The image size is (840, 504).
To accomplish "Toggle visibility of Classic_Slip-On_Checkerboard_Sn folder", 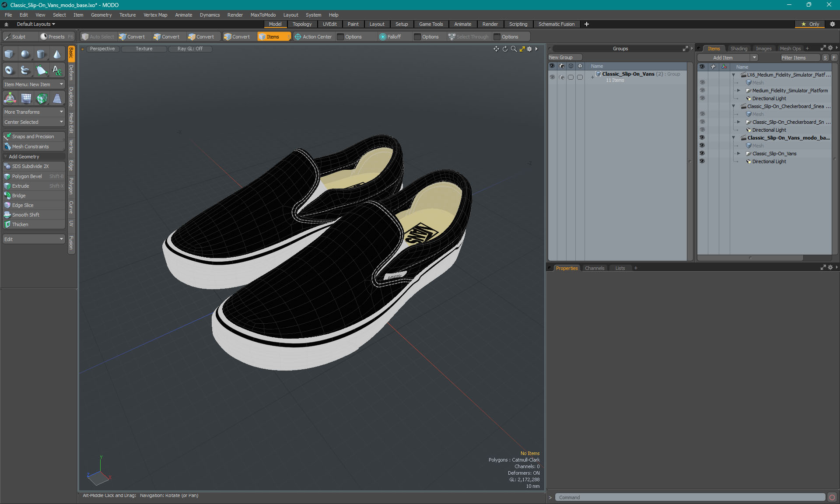I will click(702, 122).
